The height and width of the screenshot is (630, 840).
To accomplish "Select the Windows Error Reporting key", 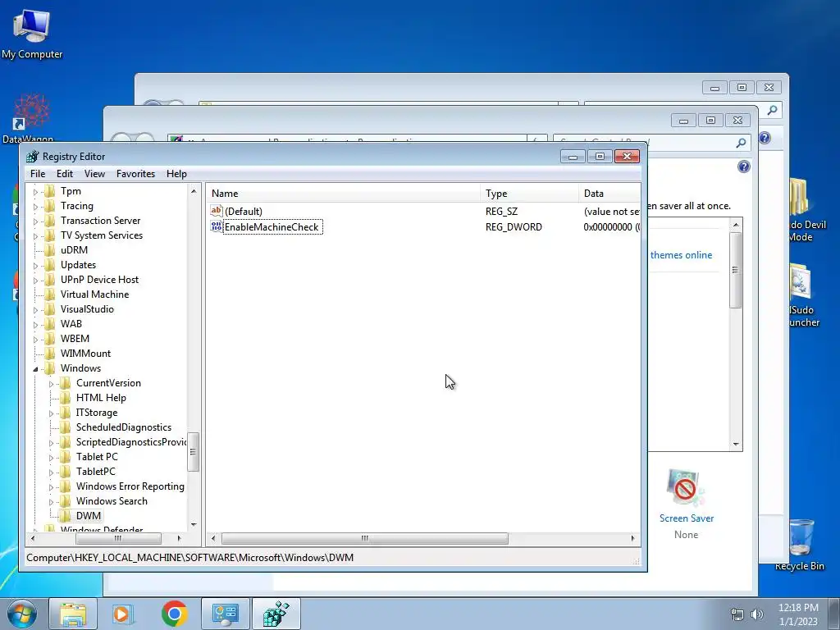I will tap(130, 486).
